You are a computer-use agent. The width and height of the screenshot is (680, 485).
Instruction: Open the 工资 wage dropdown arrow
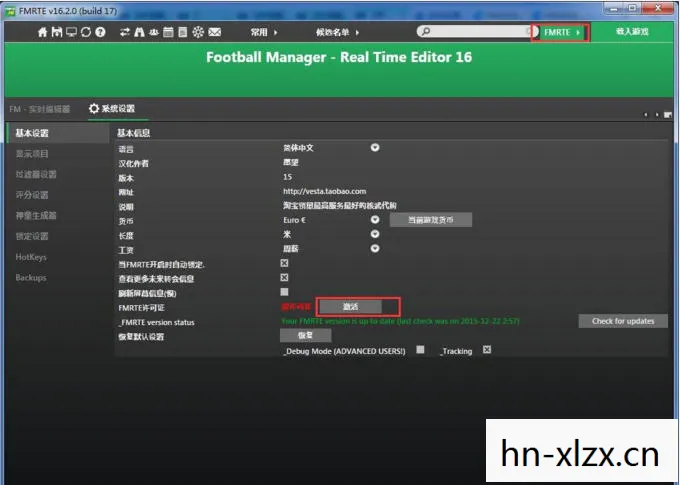[375, 248]
